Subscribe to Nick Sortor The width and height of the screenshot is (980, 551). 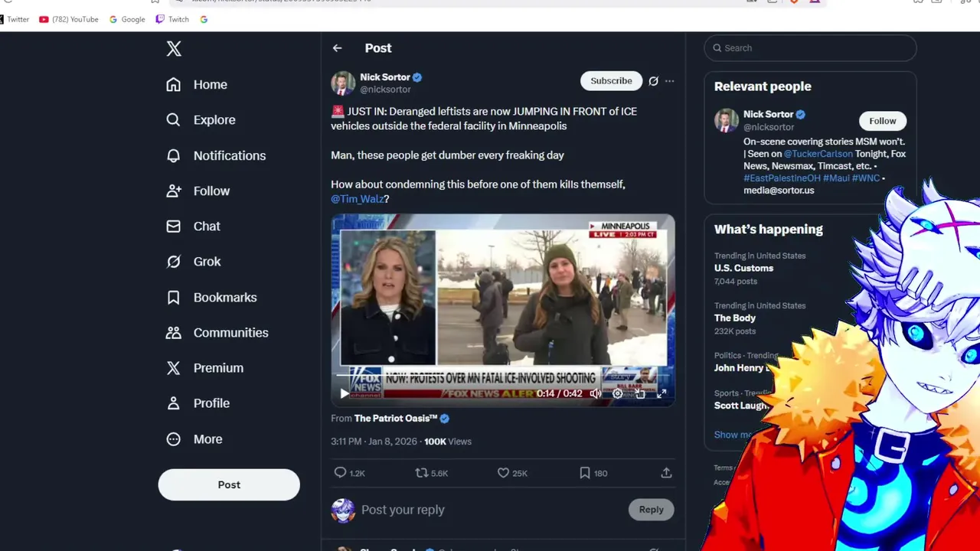[x=611, y=80]
